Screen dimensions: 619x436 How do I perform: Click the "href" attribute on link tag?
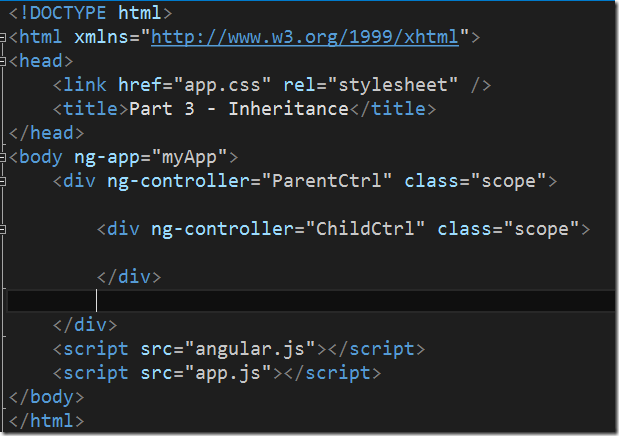(x=140, y=85)
